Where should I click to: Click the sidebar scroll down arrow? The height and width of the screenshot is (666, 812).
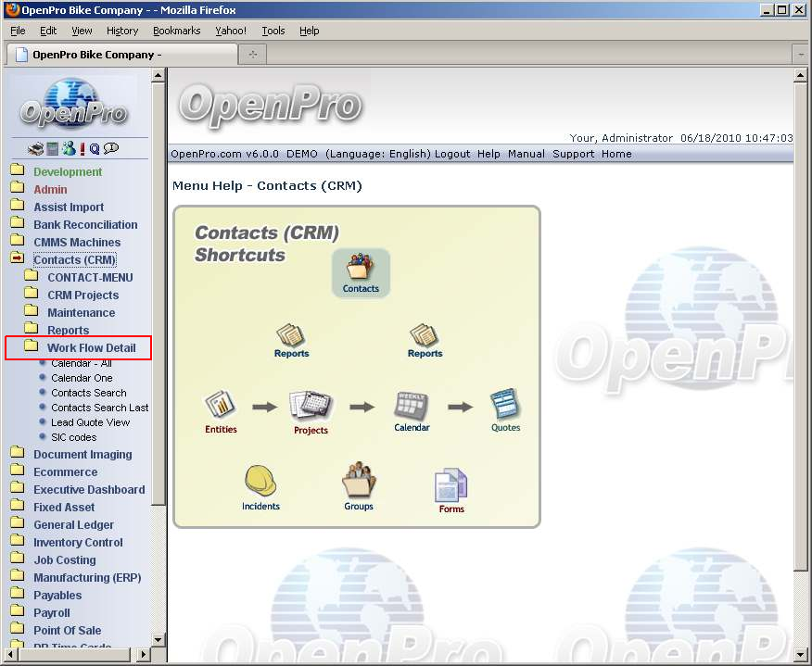tap(159, 639)
